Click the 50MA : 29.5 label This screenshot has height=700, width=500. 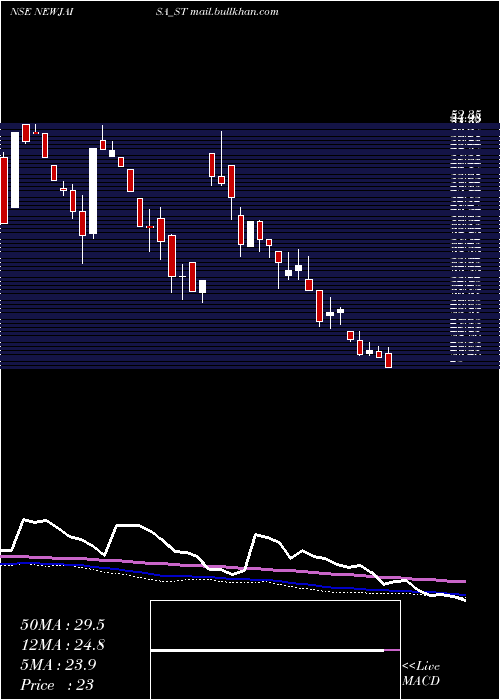click(62, 625)
